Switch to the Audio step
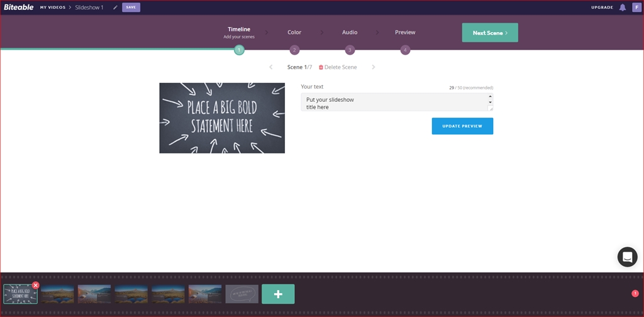Screen dimensions: 644x317 350,32
